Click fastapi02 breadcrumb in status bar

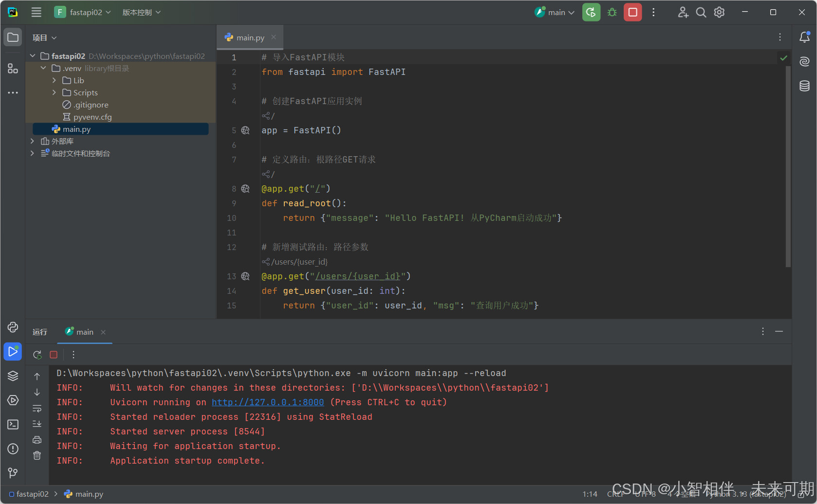tap(29, 494)
